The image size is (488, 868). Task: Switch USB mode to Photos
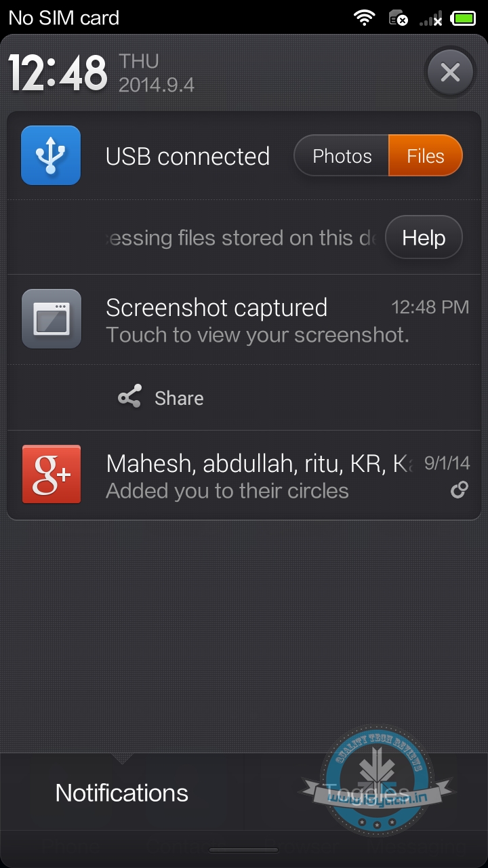(x=342, y=156)
